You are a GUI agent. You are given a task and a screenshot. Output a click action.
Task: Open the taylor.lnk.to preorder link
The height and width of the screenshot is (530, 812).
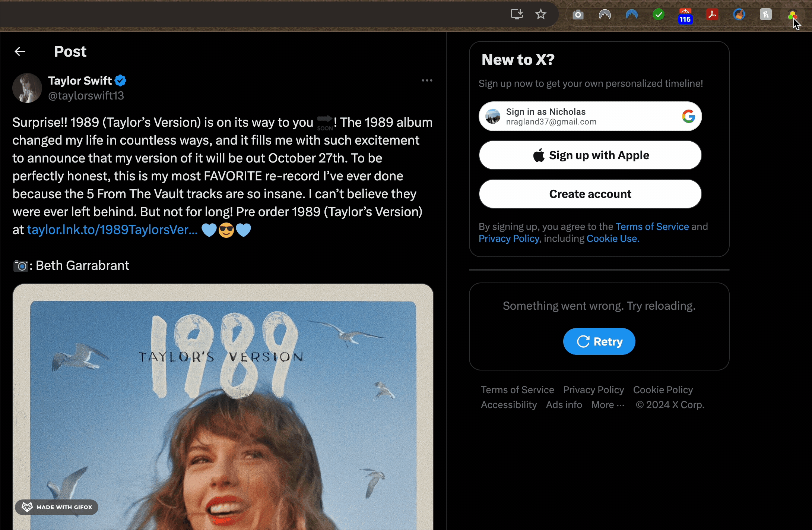112,230
